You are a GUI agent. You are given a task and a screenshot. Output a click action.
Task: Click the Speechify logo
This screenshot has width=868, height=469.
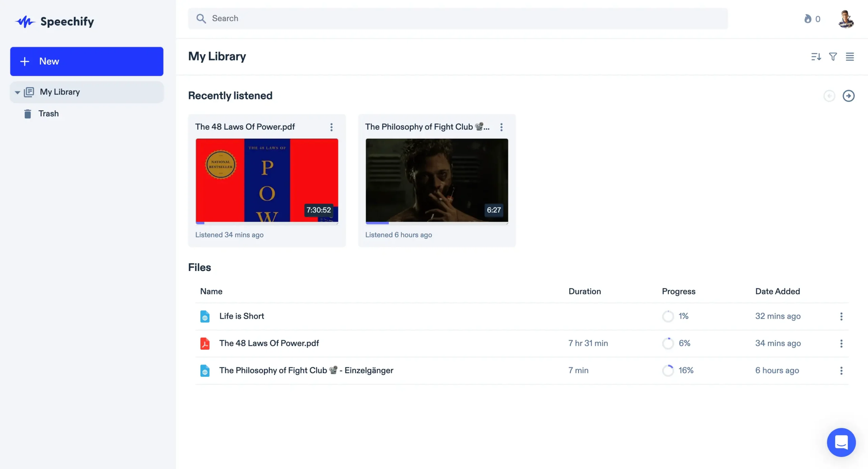click(x=54, y=22)
